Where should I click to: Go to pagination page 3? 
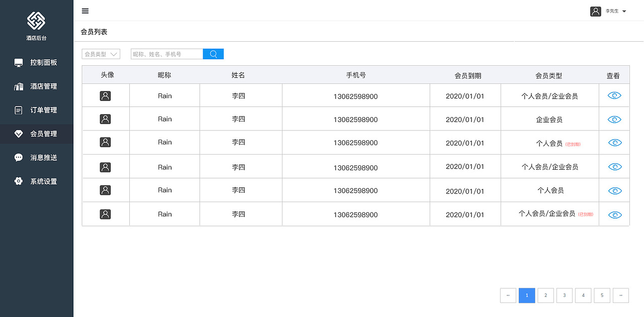click(564, 295)
